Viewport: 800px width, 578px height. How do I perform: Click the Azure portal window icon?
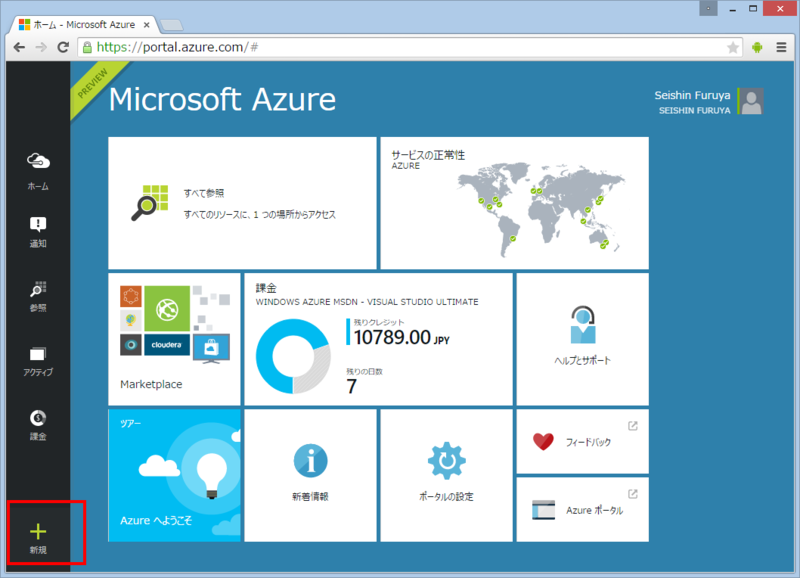pos(543,510)
